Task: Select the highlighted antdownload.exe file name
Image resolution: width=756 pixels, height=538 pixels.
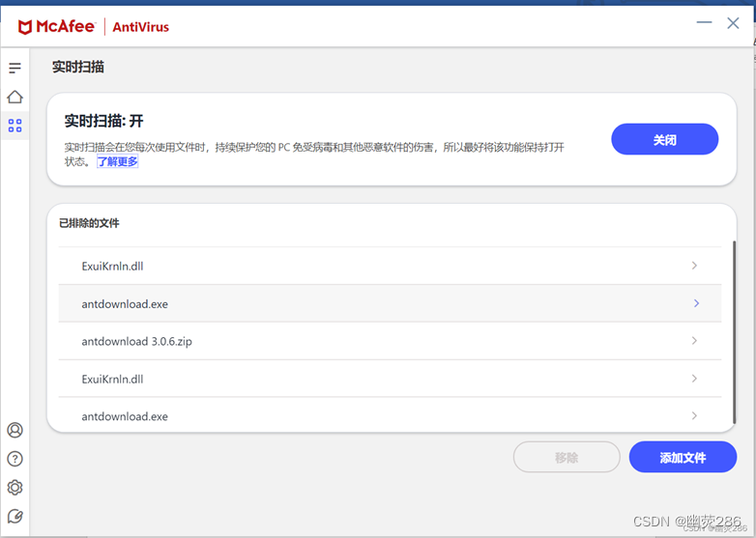Action: pyautogui.click(x=125, y=304)
